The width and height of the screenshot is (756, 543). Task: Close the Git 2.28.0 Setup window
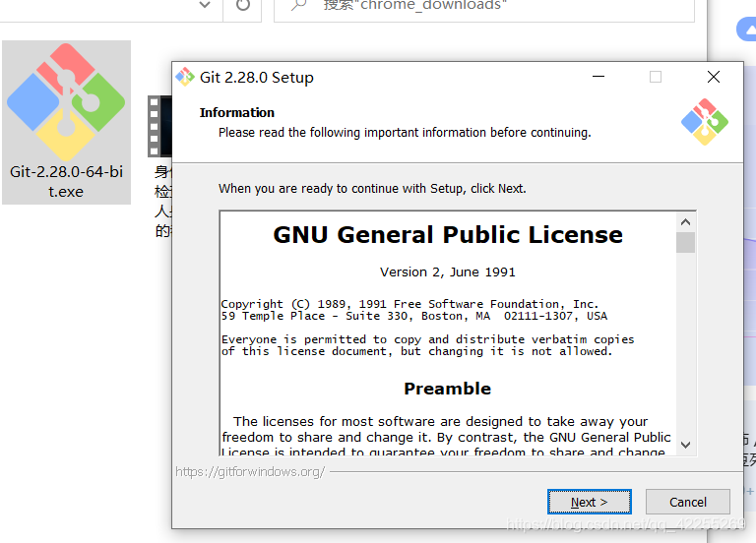tap(714, 77)
